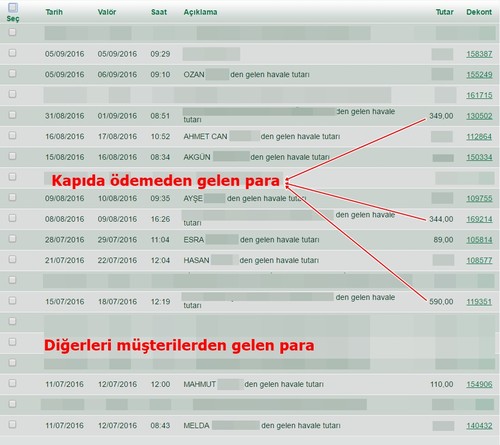This screenshot has width=500, height=445.
Task: Select the HASAN row checkbox
Action: [x=12, y=259]
